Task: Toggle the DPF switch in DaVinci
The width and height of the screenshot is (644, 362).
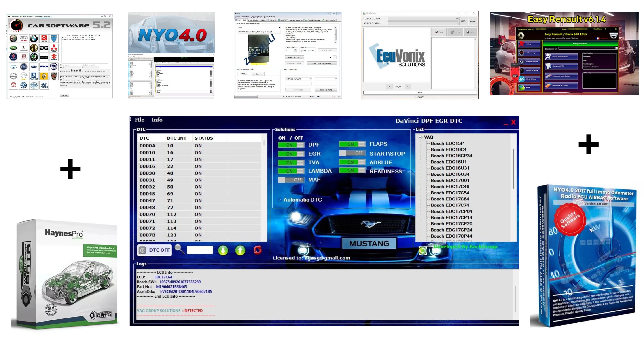Action: pos(291,145)
